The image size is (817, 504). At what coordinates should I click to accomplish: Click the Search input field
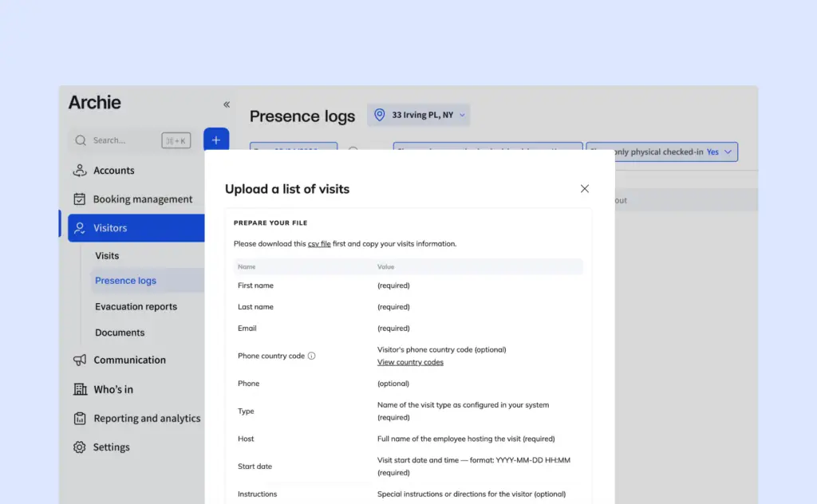pyautogui.click(x=130, y=140)
